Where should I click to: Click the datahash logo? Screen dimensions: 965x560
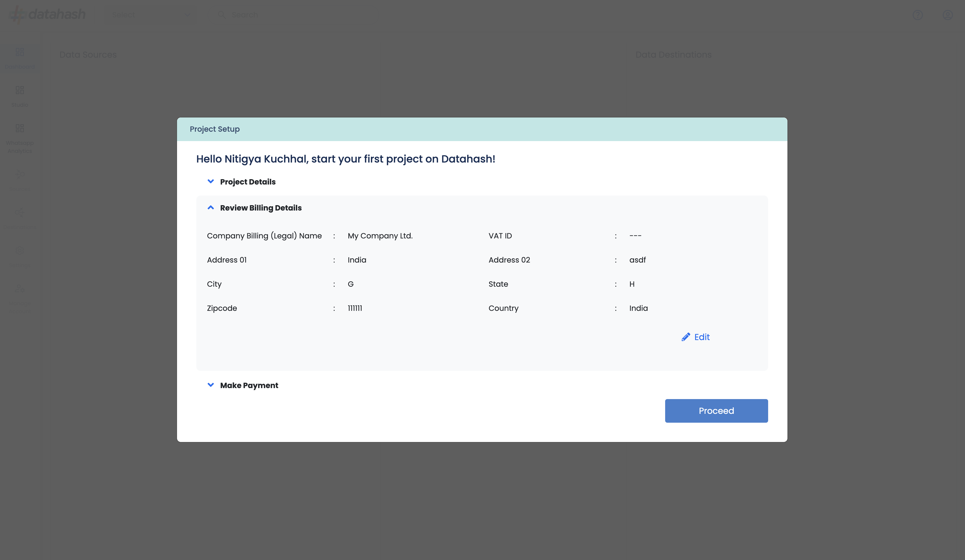[x=47, y=14]
